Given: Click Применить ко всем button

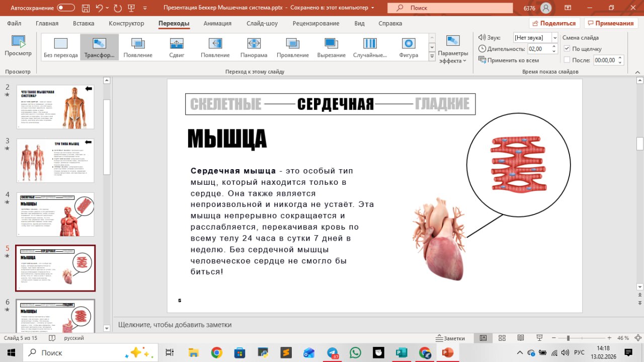Looking at the screenshot, I should pyautogui.click(x=509, y=60).
